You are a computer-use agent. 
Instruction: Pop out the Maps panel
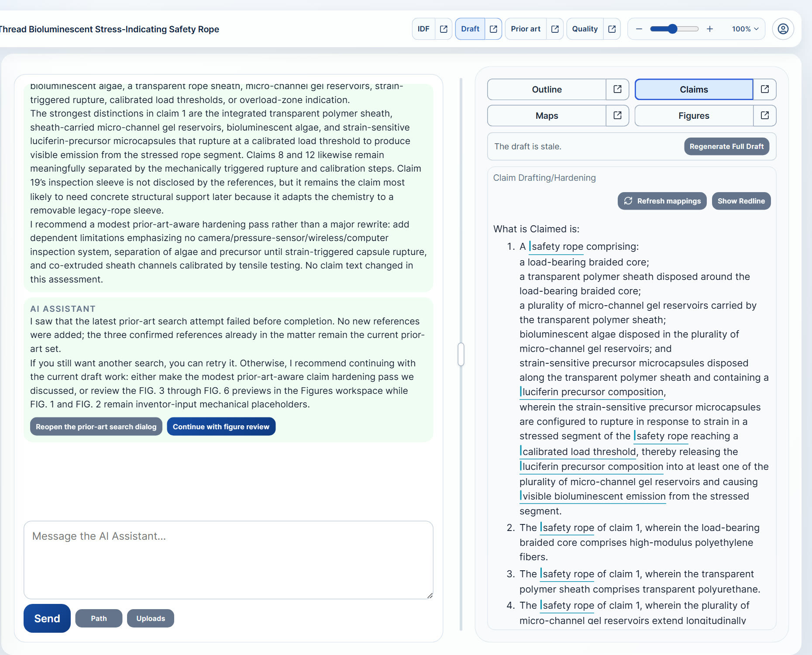(x=617, y=116)
